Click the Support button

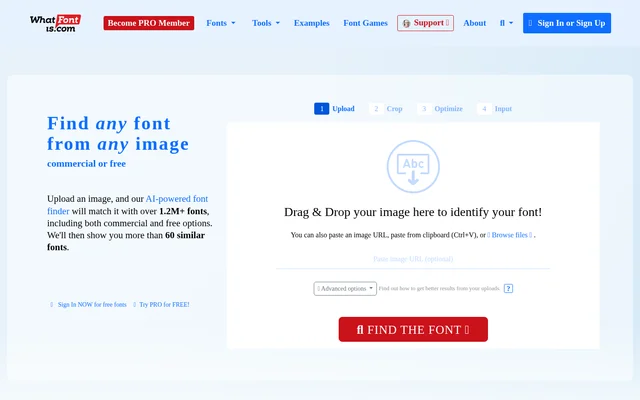click(425, 23)
